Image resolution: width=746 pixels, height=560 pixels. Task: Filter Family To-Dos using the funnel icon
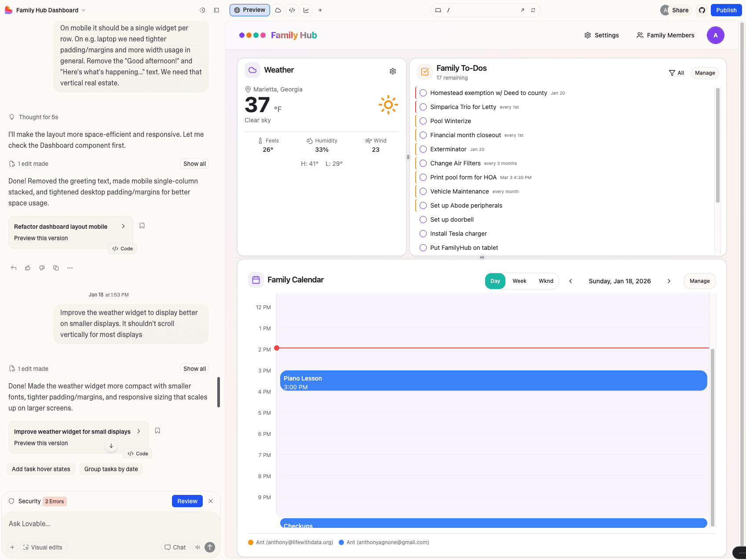672,73
